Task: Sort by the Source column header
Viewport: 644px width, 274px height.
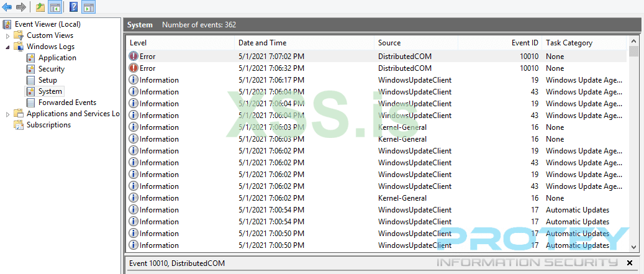Action: [416, 43]
